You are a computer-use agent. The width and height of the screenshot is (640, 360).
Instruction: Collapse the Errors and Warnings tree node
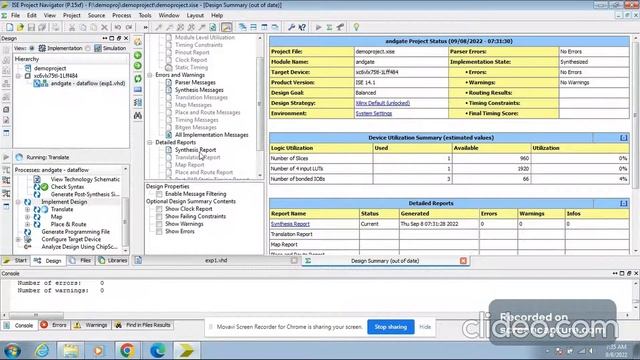pos(150,75)
